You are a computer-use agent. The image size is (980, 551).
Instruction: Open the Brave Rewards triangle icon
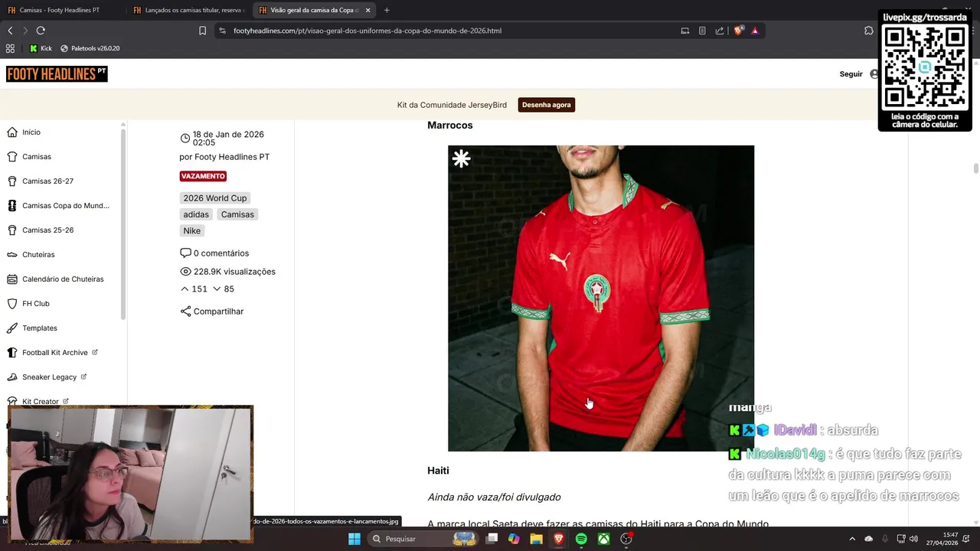point(755,31)
